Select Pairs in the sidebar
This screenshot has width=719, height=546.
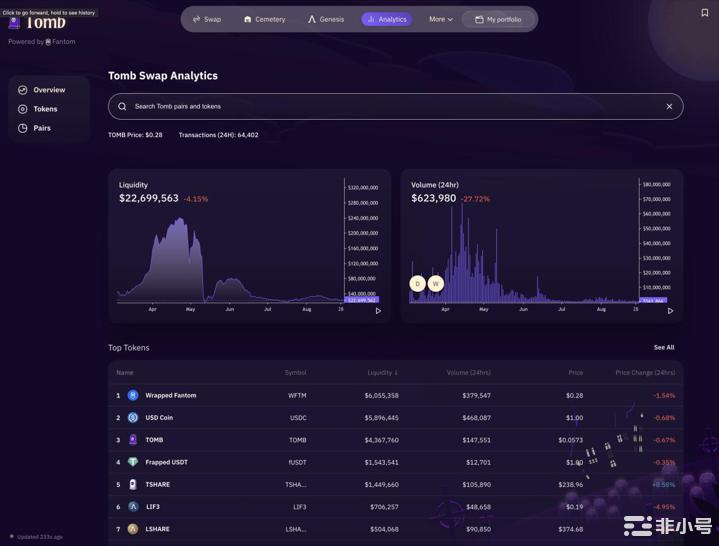click(x=41, y=128)
